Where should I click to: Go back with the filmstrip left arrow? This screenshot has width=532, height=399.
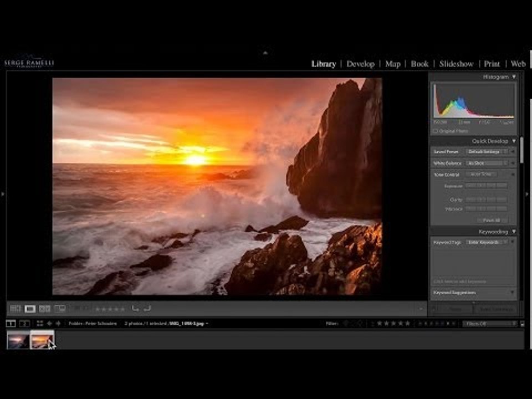[x=49, y=323]
